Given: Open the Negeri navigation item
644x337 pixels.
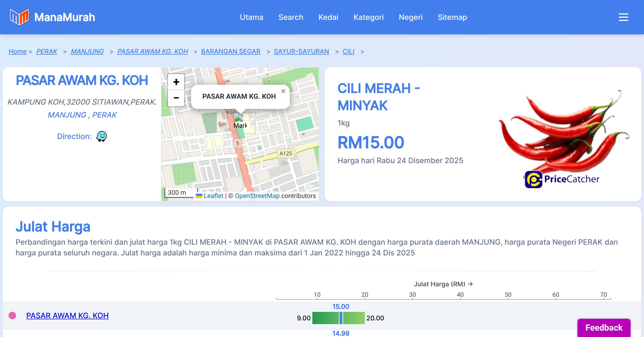Looking at the screenshot, I should 411,17.
